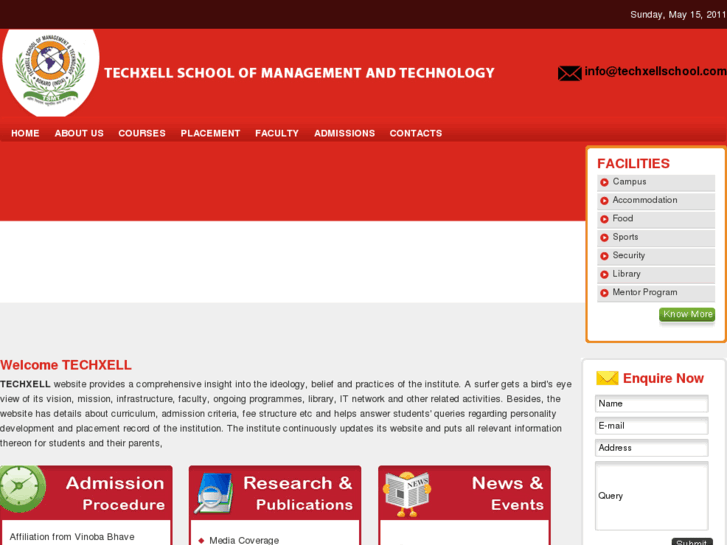Click the Research & Publications card heading

pos(298,494)
